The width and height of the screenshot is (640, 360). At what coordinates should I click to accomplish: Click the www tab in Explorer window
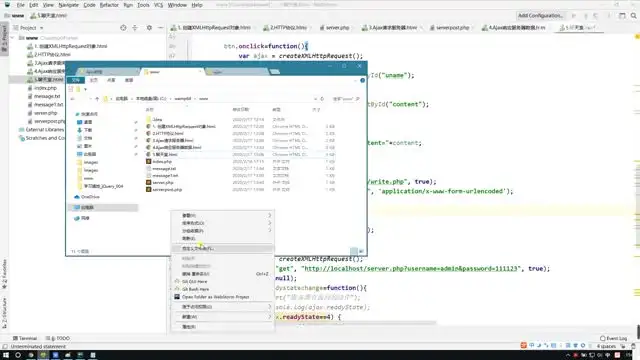(171, 72)
